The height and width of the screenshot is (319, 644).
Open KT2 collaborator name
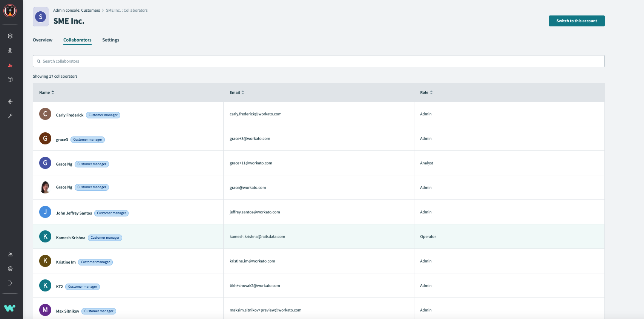pyautogui.click(x=60, y=287)
